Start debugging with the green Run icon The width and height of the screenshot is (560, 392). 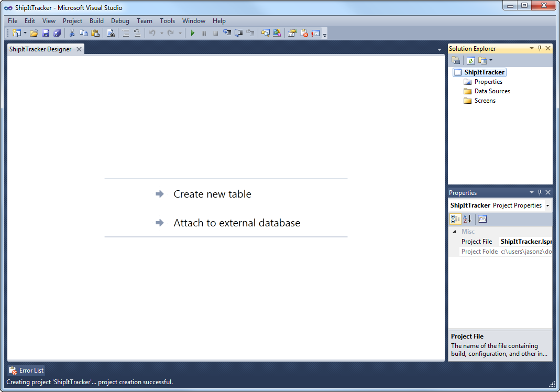tap(192, 32)
